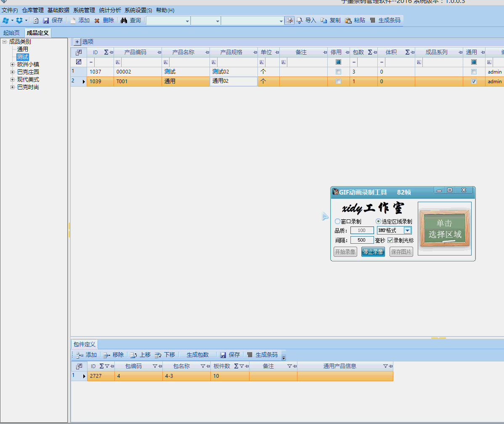This screenshot has width=504, height=424.
Task: Click the delete (删除) red X icon
Action: [x=97, y=21]
